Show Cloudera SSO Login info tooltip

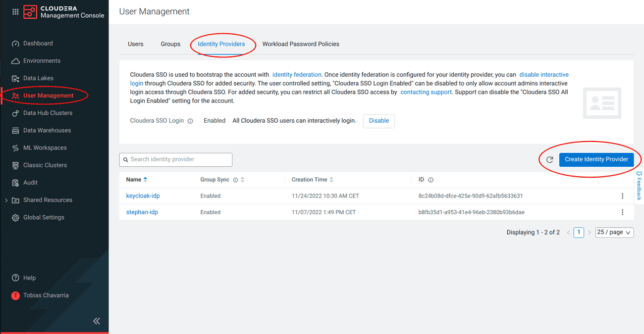(x=190, y=121)
